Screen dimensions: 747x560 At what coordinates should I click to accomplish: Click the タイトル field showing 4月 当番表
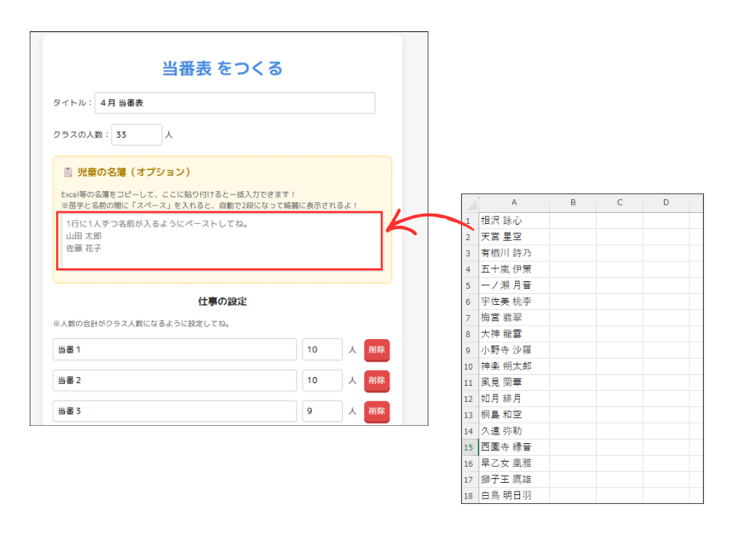233,103
